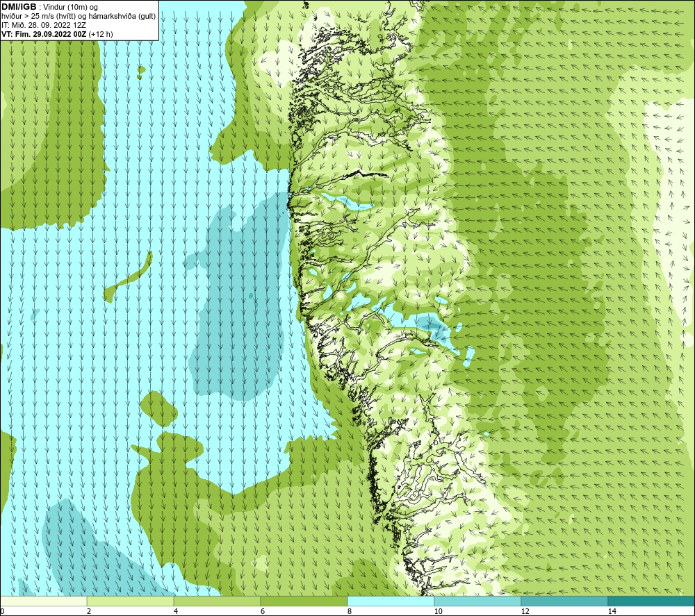The width and height of the screenshot is (695, 616).
Task: Click the '2' scale label
Action: (x=89, y=611)
